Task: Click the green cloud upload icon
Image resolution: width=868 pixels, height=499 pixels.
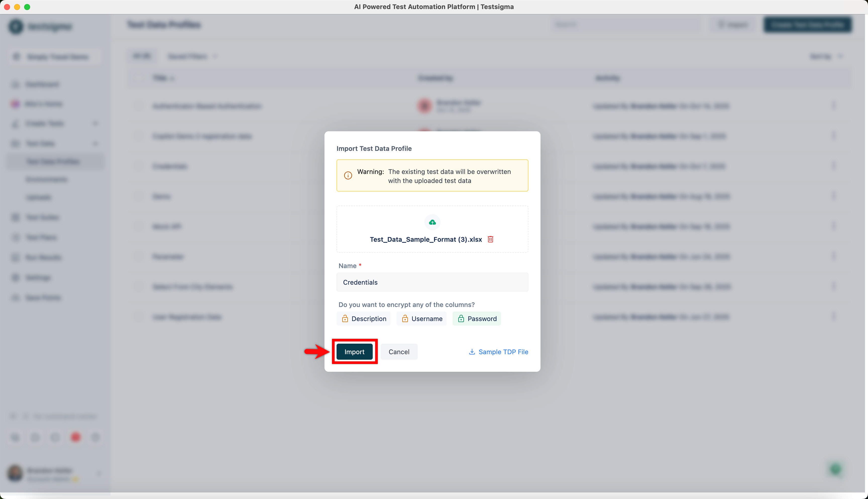Action: [432, 222]
